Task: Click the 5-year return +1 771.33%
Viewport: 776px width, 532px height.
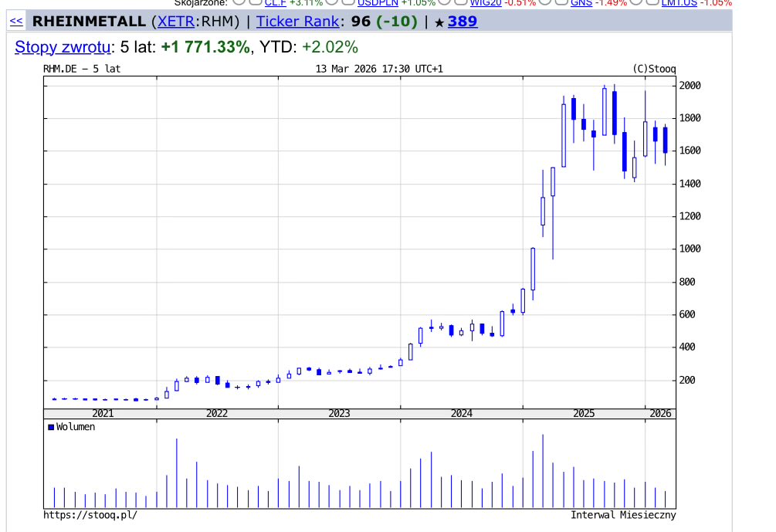Action: (205, 47)
